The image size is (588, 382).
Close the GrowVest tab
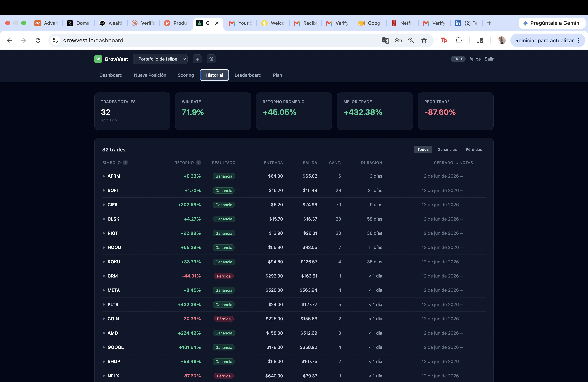(217, 23)
